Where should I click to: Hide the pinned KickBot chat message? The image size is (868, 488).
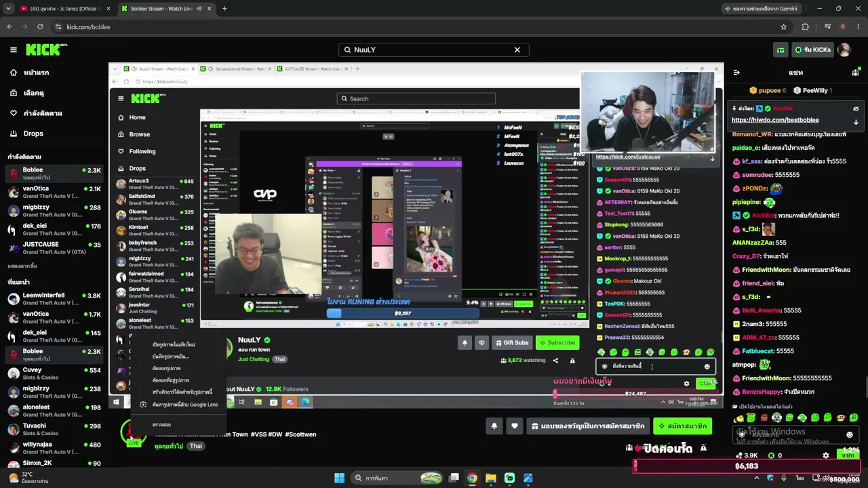tap(856, 108)
